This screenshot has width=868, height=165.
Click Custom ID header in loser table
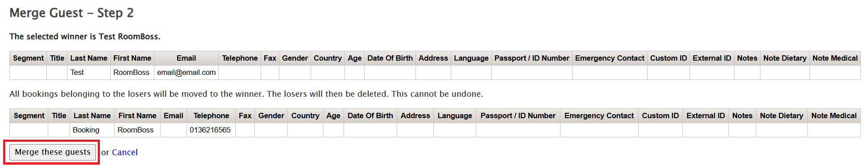pos(660,115)
